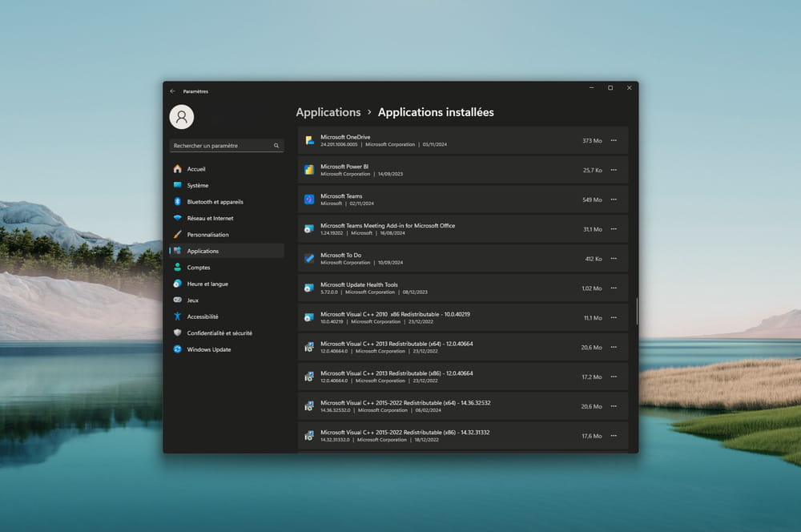Click the 549 Mo size of Teams

tap(592, 199)
